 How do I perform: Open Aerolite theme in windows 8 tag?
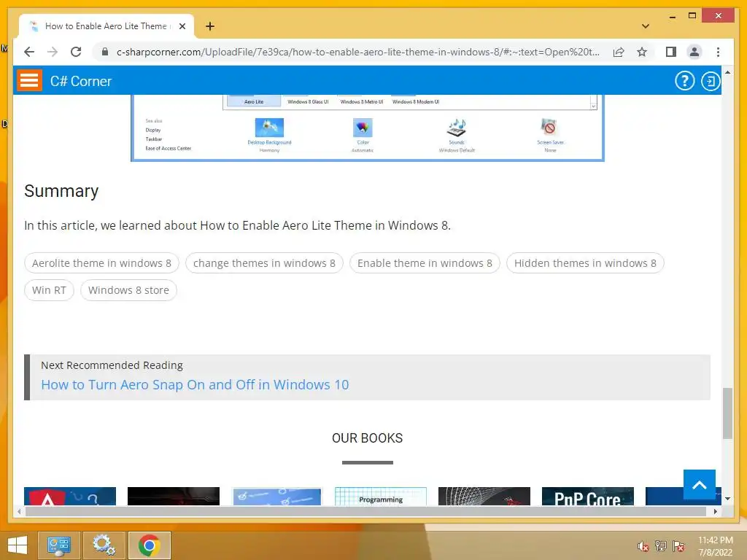click(101, 262)
